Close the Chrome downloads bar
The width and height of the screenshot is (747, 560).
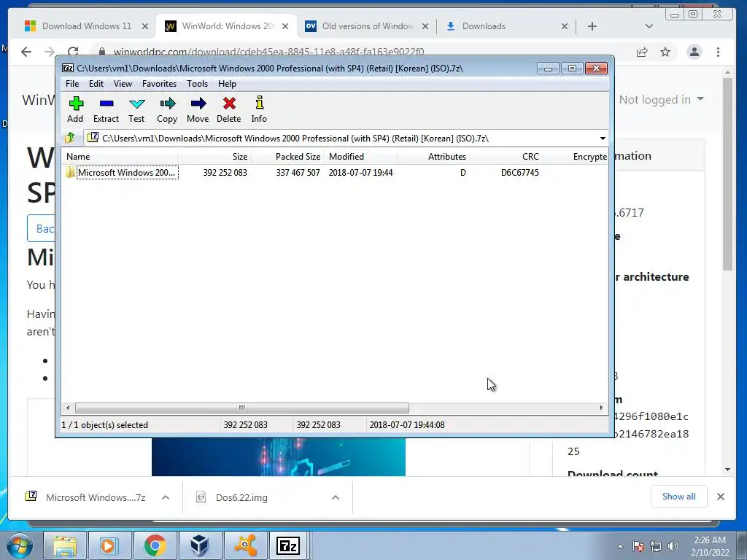point(721,497)
